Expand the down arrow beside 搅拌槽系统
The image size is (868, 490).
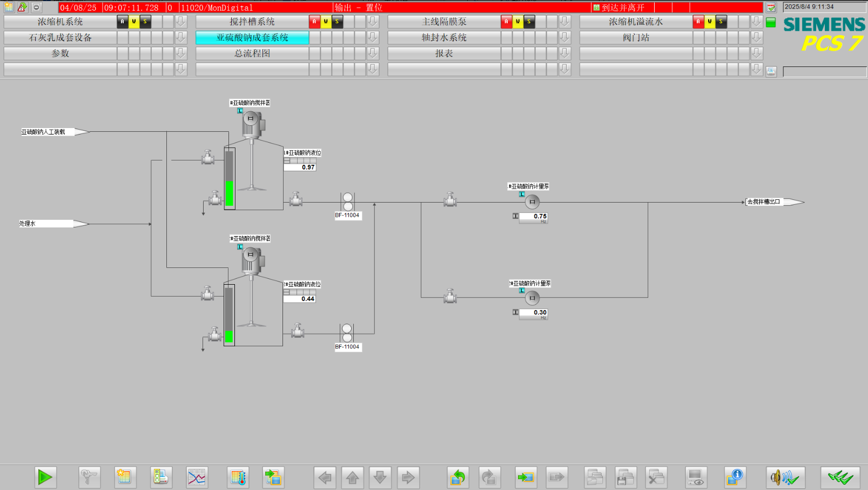coord(373,22)
